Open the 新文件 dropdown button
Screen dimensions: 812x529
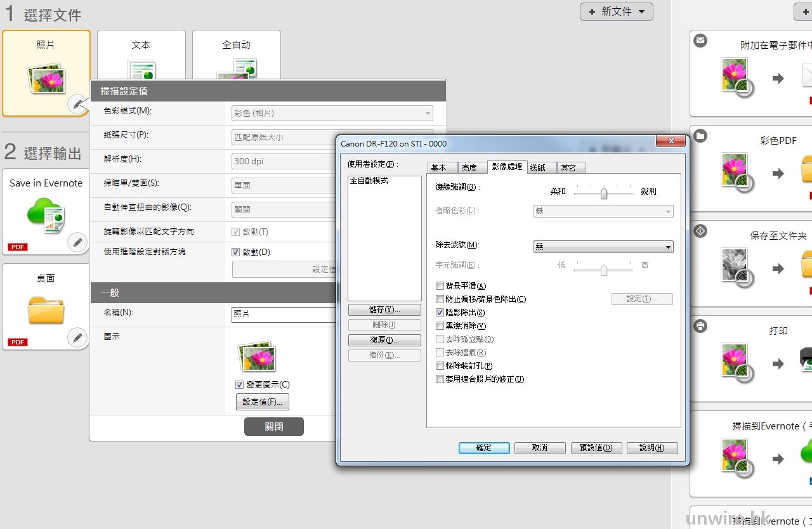click(616, 11)
